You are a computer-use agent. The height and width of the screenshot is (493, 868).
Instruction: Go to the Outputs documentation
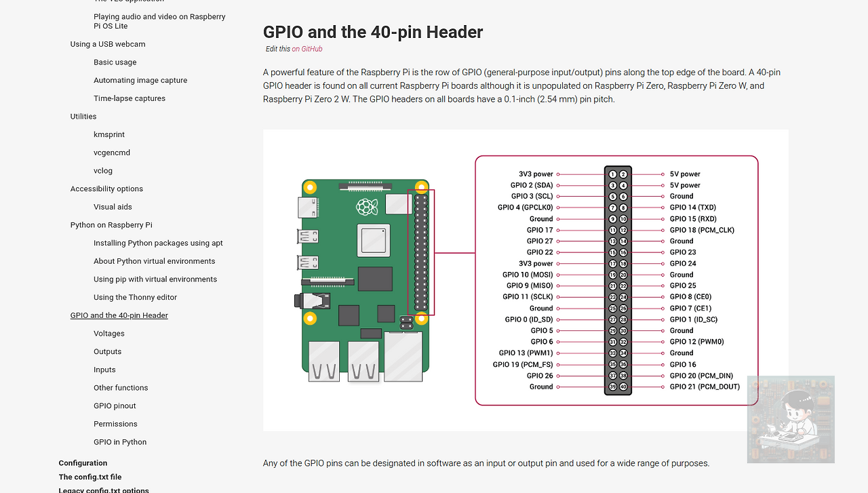107,351
